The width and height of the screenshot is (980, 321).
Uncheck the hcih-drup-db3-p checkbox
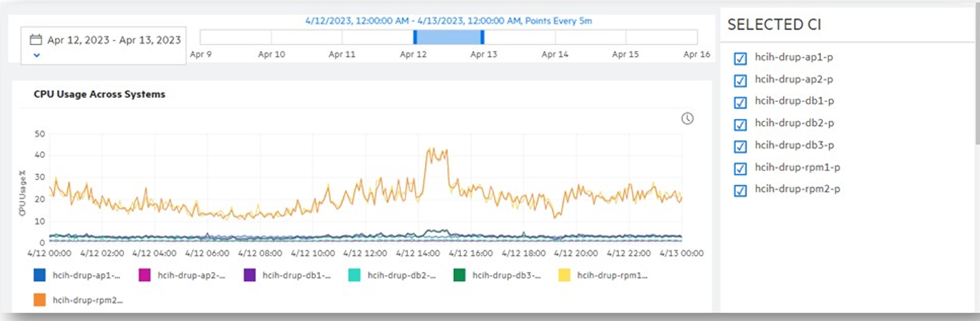pyautogui.click(x=740, y=146)
